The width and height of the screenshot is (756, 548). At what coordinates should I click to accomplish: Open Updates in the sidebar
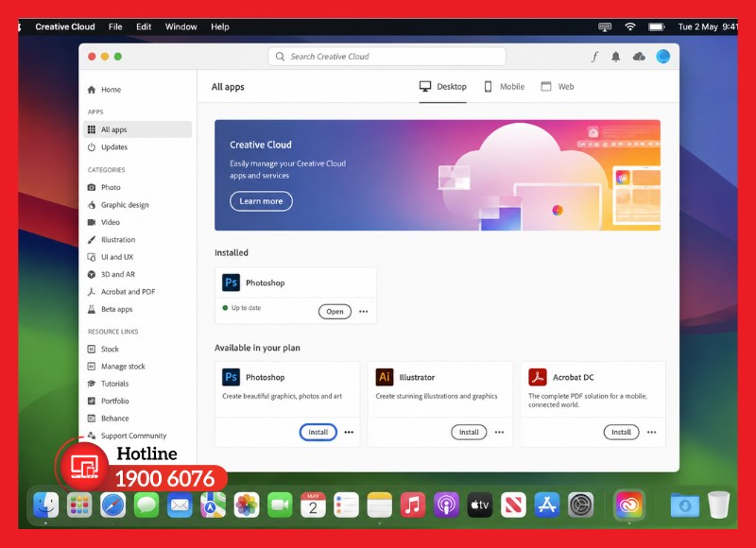coord(107,147)
